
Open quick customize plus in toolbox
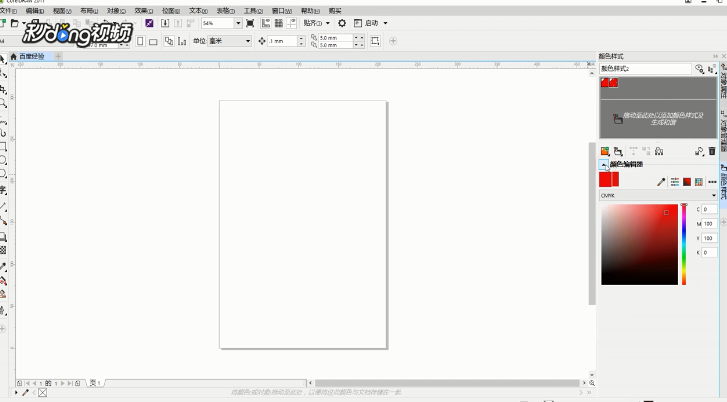pyautogui.click(x=3, y=329)
